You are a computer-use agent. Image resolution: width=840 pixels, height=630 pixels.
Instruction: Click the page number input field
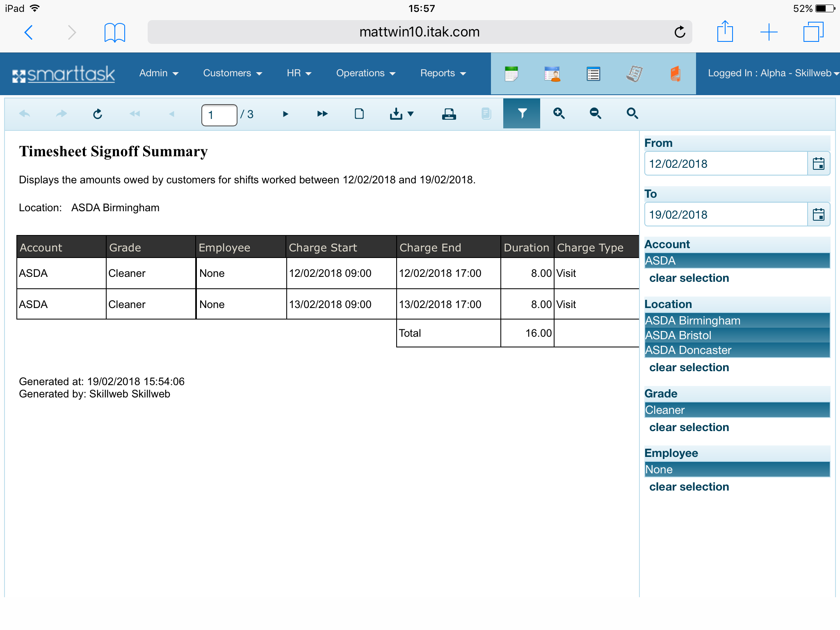coord(219,115)
